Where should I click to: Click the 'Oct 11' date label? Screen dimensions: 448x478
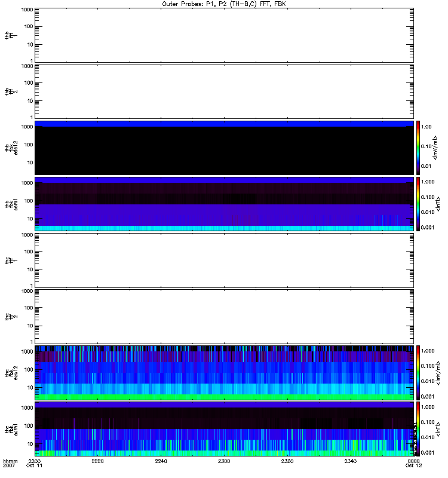pos(34,466)
